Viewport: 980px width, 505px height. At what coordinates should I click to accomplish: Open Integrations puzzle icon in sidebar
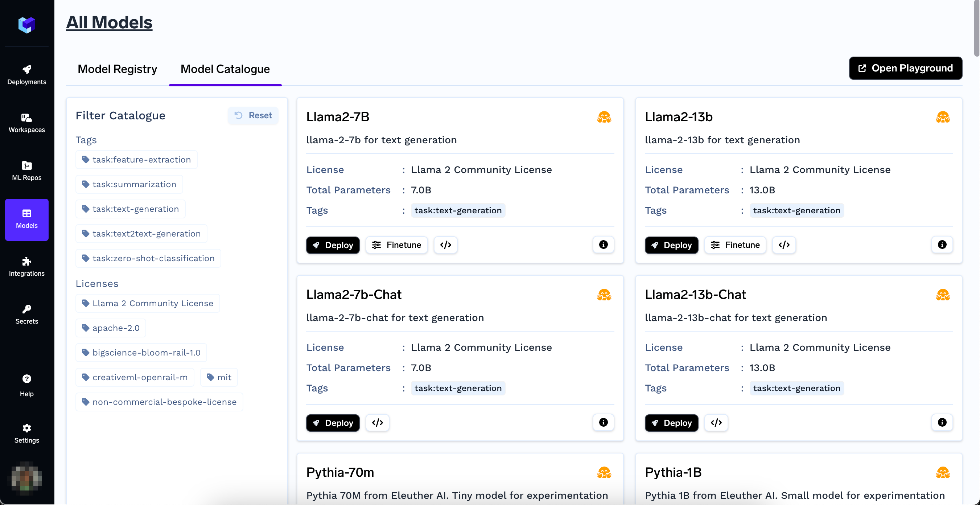pos(26,266)
